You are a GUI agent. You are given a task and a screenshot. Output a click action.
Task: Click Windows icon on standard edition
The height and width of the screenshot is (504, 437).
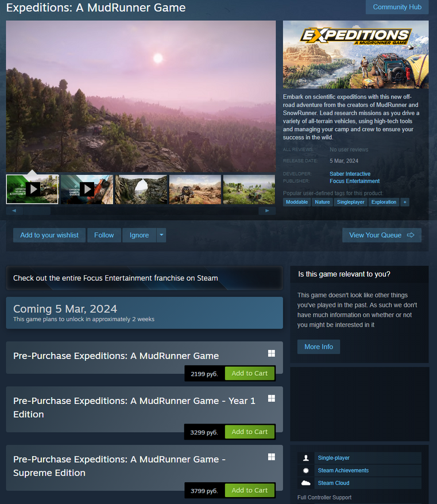[x=272, y=353]
